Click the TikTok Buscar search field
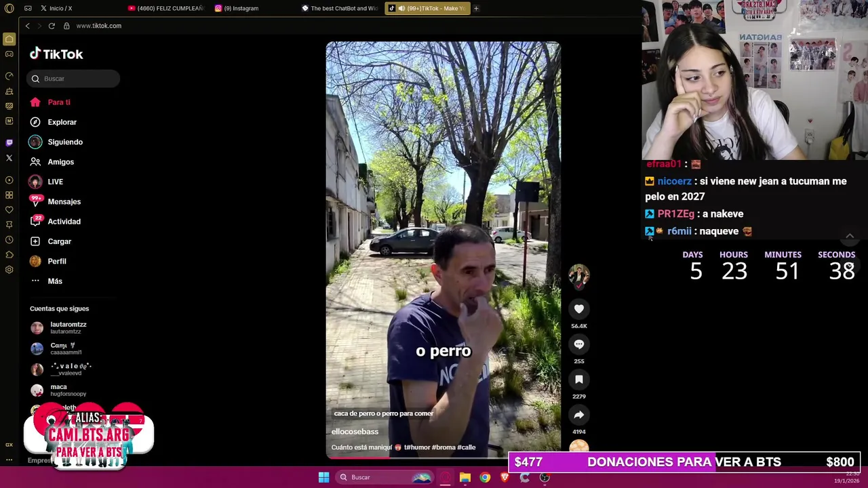868x488 pixels. 73,79
